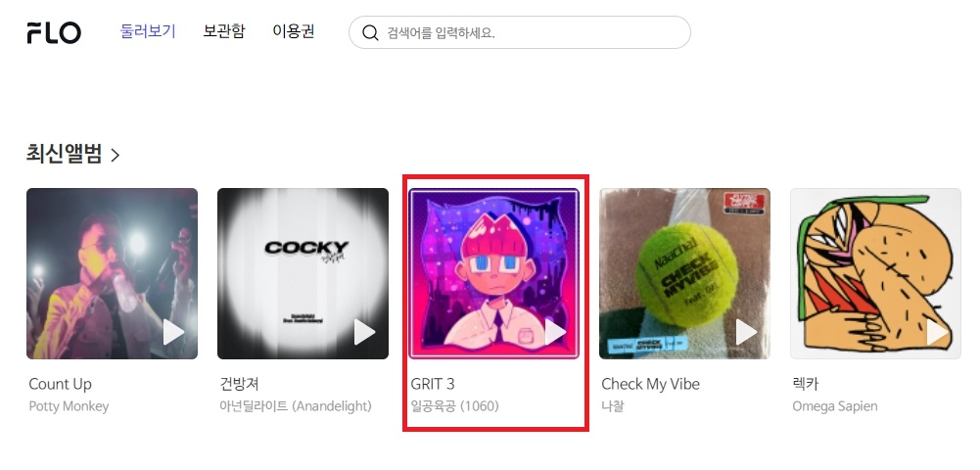Play the Count Up album
The image size is (980, 470).
coord(173,332)
